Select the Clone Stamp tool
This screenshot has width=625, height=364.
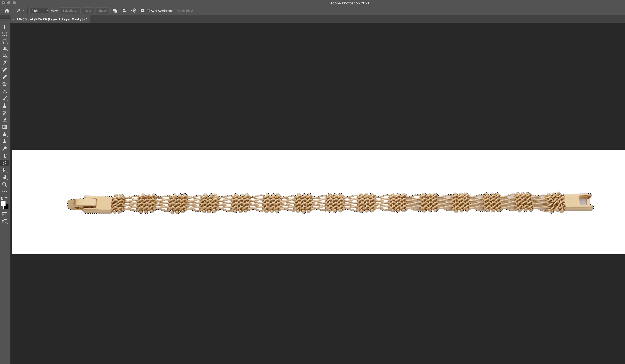click(x=4, y=106)
